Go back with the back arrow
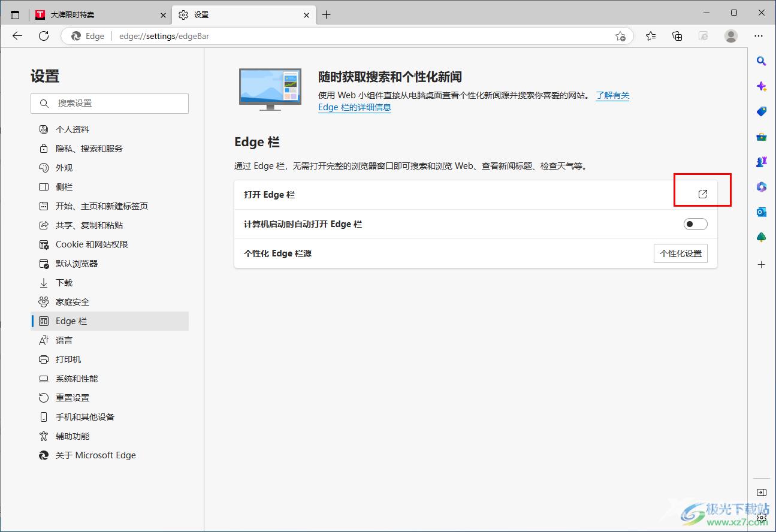This screenshot has height=532, width=776. coord(17,36)
